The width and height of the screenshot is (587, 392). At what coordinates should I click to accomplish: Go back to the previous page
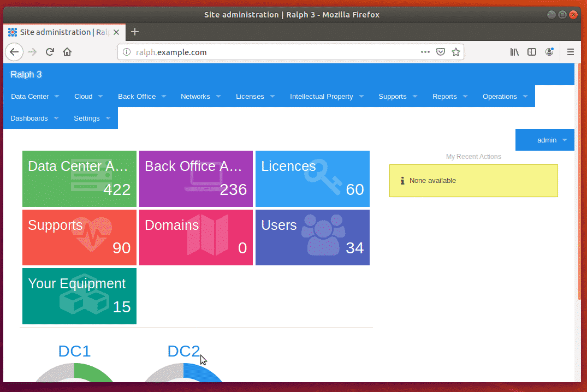[14, 52]
